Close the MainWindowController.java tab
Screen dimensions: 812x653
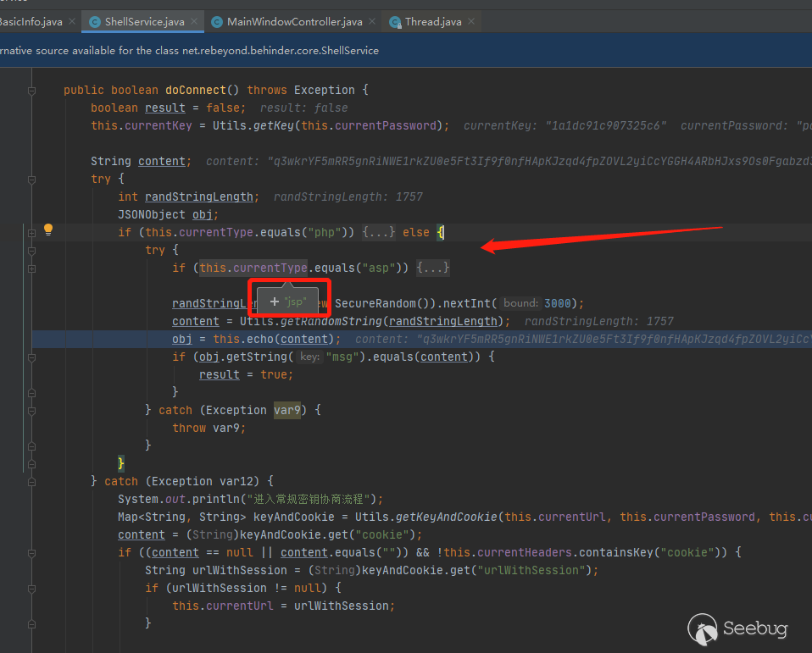(372, 22)
